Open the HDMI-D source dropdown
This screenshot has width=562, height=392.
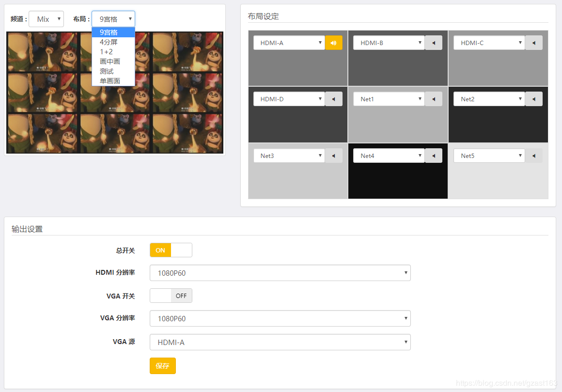tap(289, 99)
